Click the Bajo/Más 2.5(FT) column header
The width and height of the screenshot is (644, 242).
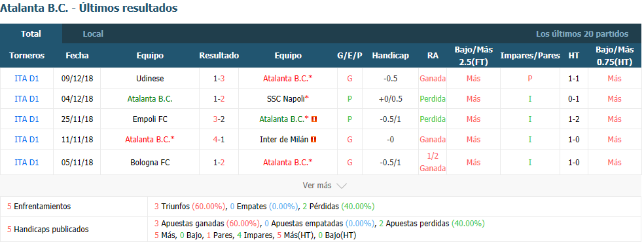pos(473,56)
